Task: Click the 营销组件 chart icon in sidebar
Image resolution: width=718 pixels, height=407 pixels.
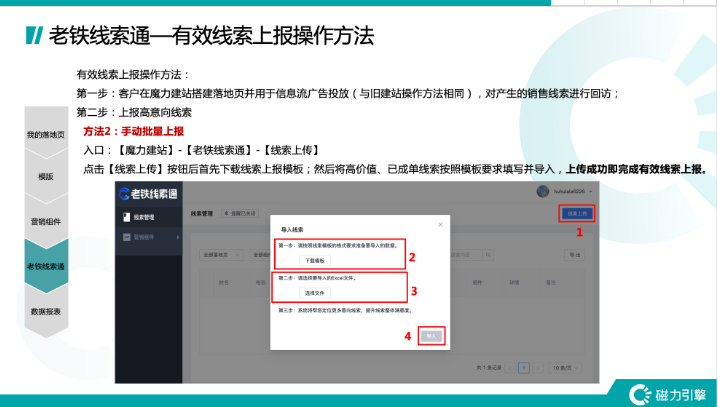Action: pos(127,237)
